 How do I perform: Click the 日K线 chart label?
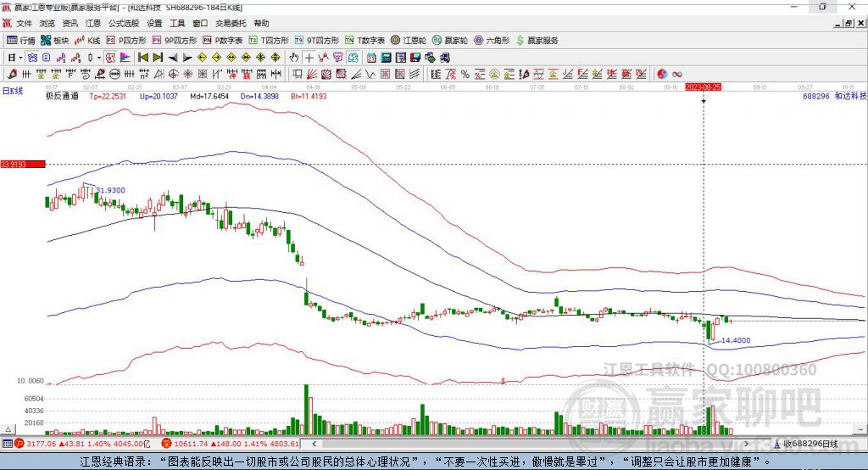click(x=13, y=91)
